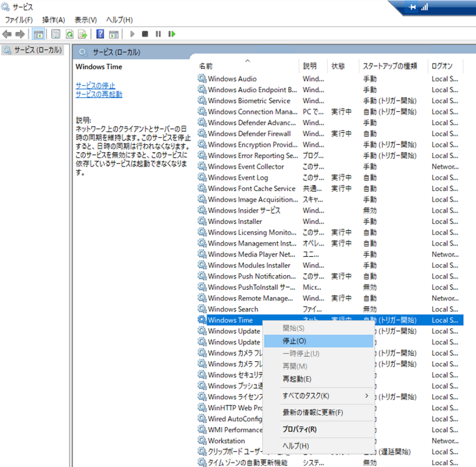This screenshot has height=467, width=476.
Task: Open the 表示(V) menu
Action: (86, 20)
